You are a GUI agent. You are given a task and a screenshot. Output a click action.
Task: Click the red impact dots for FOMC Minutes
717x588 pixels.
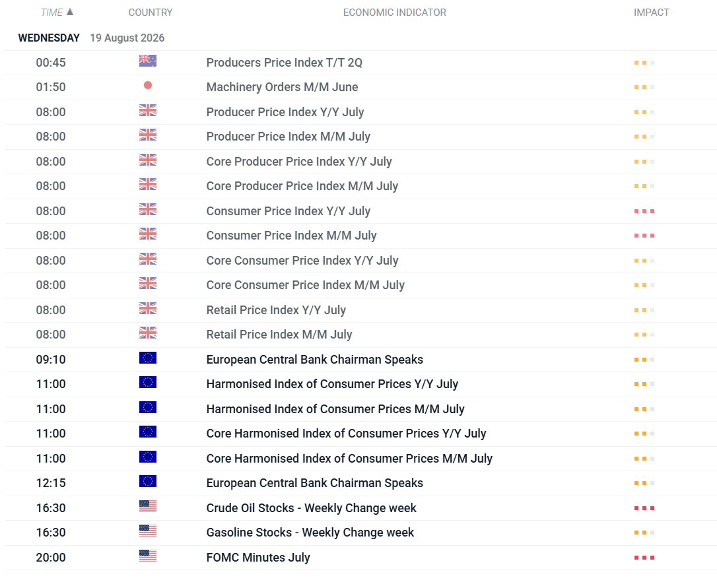click(x=644, y=558)
